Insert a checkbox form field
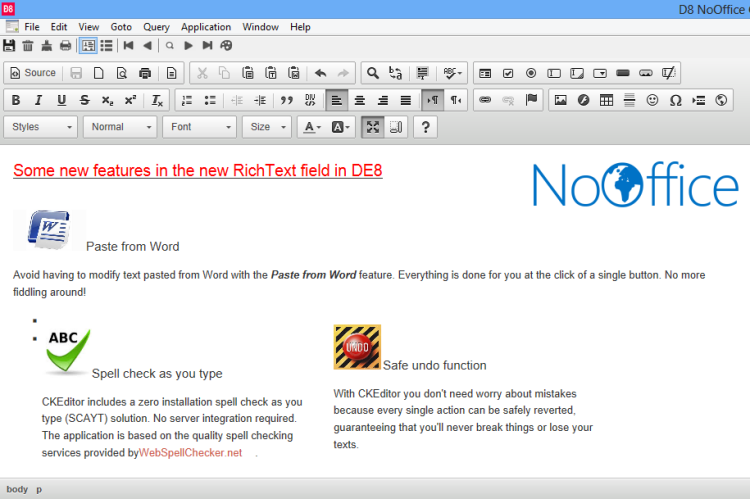The height and width of the screenshot is (499, 750). (x=508, y=73)
